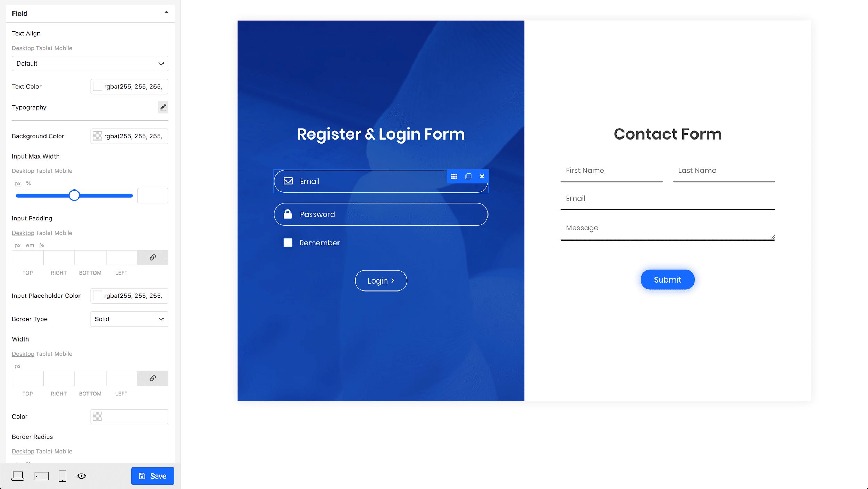
Task: Click the link/chain icon for padding
Action: click(153, 257)
